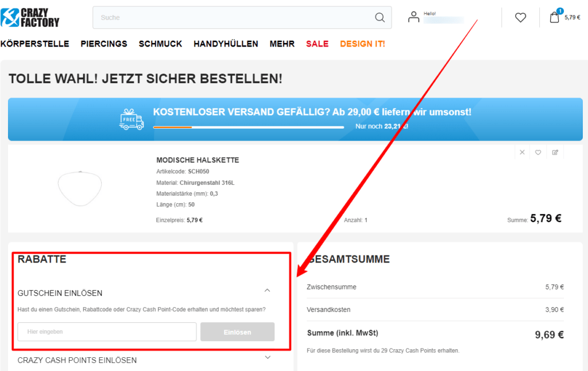Collapse the Gutschein Einlösen section
The height and width of the screenshot is (371, 588).
(x=267, y=291)
